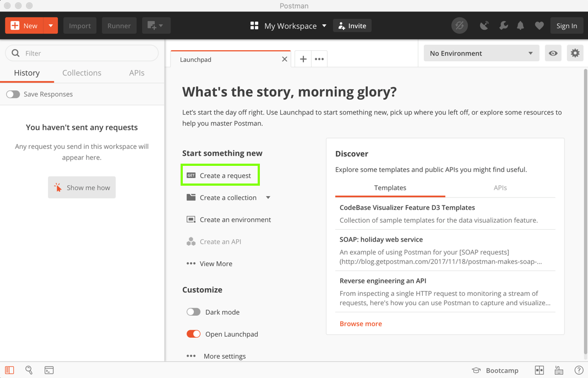Viewport: 588px width, 378px height.
Task: Toggle the Save Responses switch
Action: click(13, 94)
